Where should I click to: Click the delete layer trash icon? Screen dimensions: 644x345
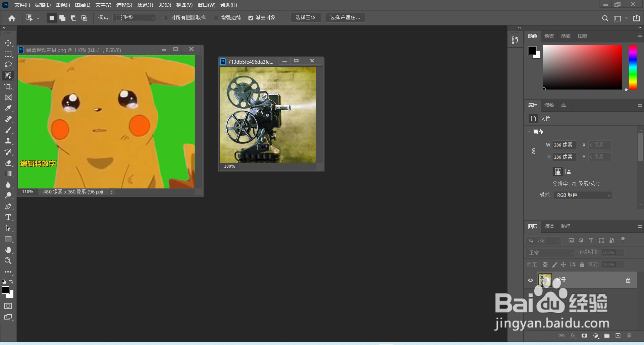pyautogui.click(x=629, y=336)
